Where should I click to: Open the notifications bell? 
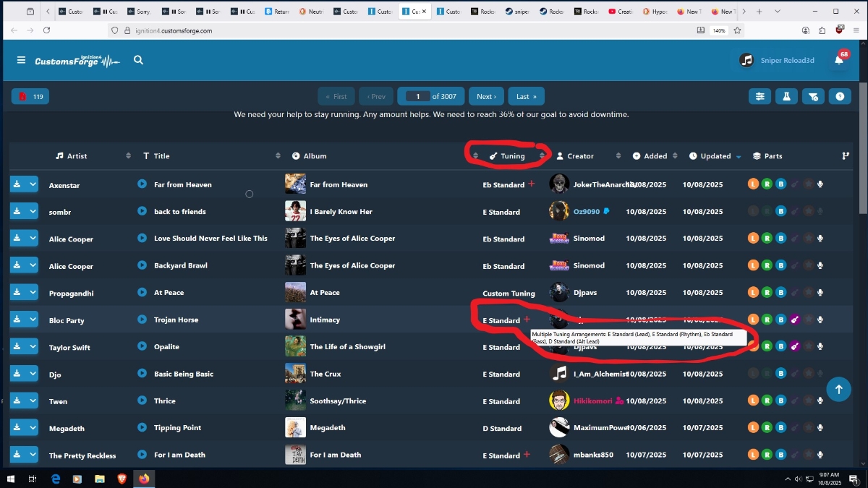(839, 61)
